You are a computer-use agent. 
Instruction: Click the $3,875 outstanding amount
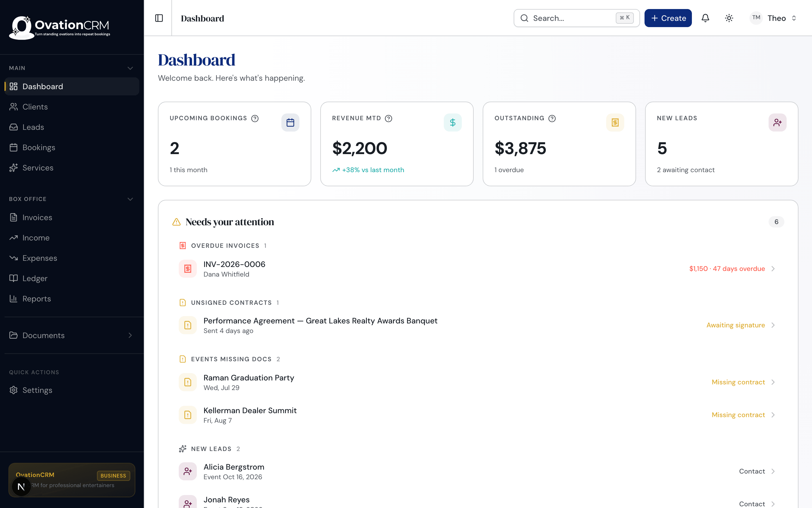point(520,148)
